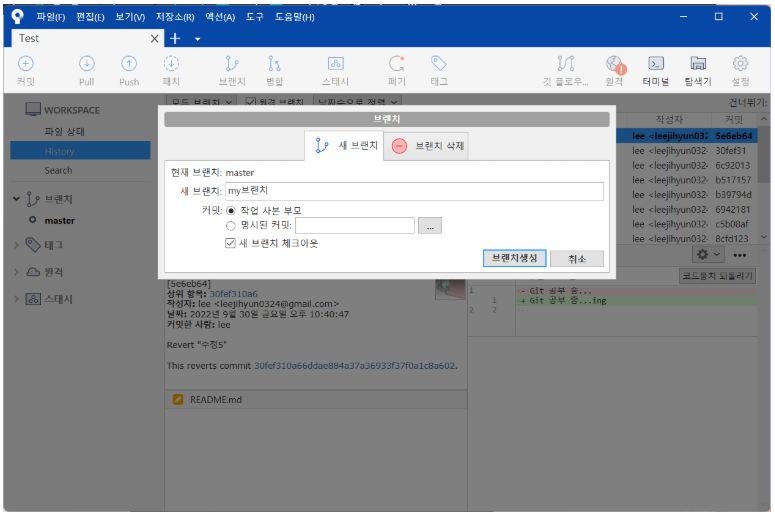Switch to the 브랜치 삭제 tab

(x=427, y=146)
